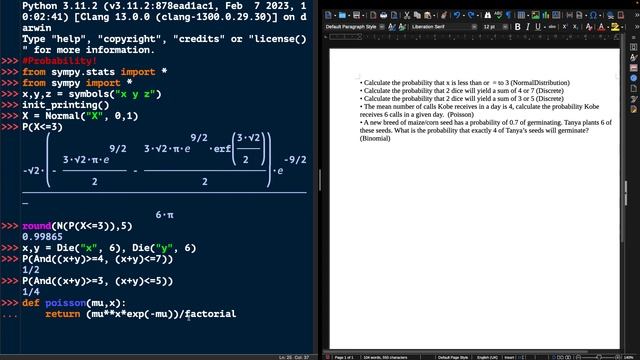Click the Export as PDF icon
Viewport: 640px width, 360px height.
coord(373,16)
